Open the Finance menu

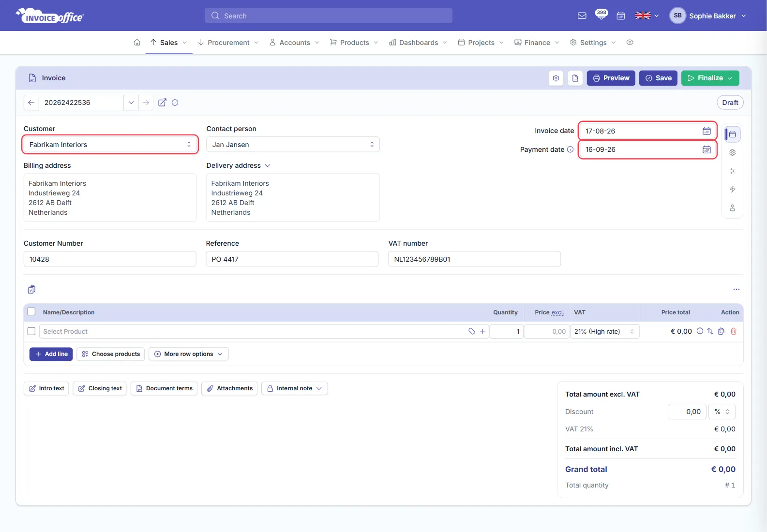(537, 43)
